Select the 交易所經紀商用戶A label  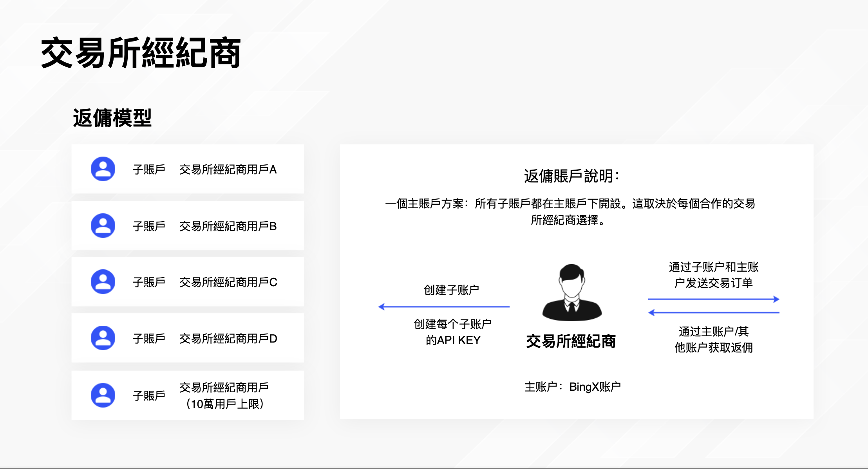[x=228, y=170]
